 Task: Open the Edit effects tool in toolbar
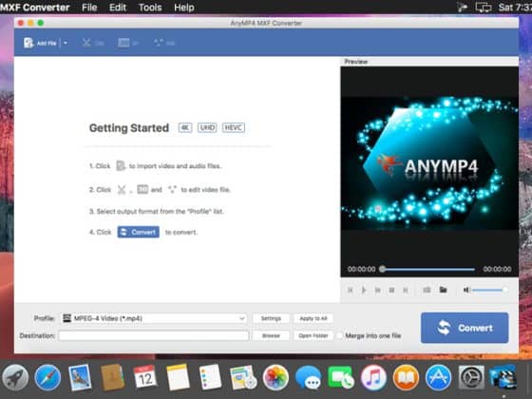(164, 43)
